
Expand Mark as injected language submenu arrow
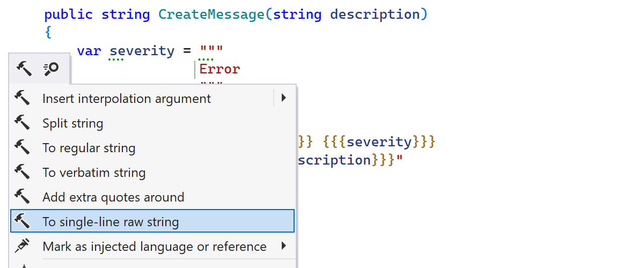283,246
